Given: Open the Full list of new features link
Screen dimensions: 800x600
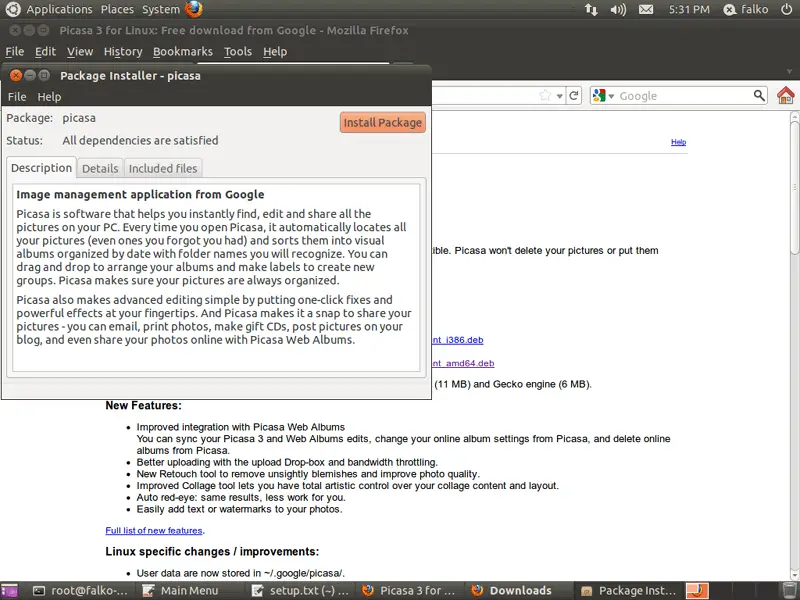Looking at the screenshot, I should pos(154,531).
